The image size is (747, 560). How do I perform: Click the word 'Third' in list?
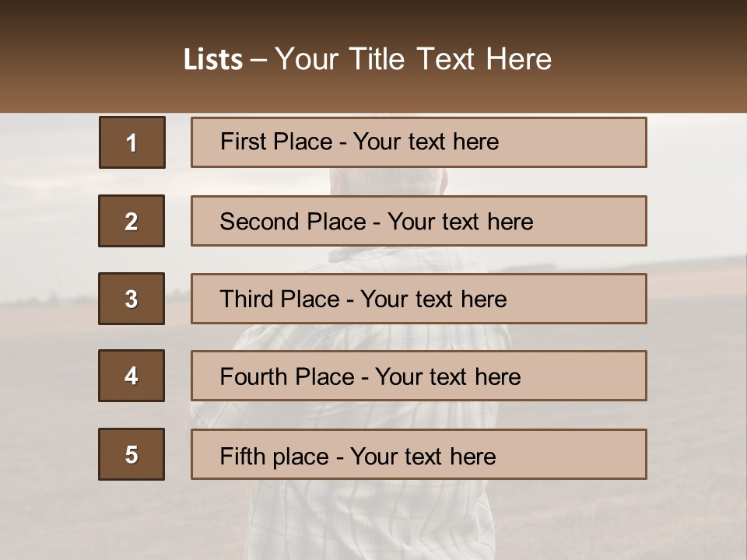click(246, 299)
